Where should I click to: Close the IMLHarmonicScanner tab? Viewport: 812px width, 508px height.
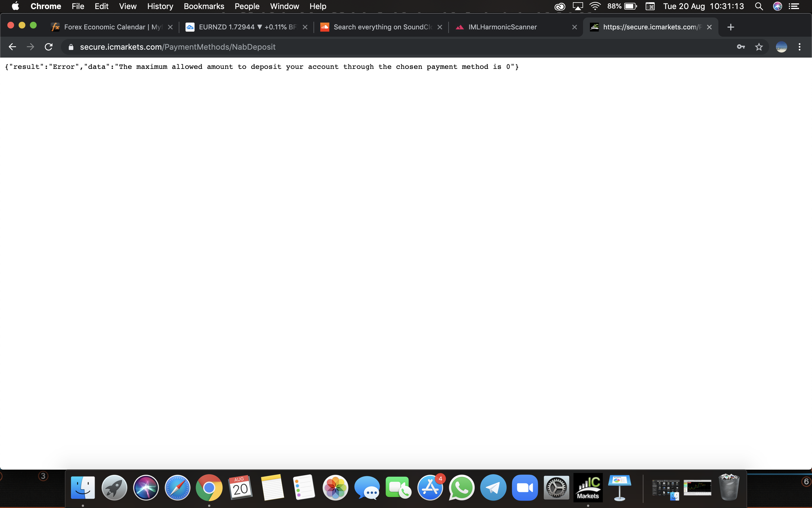tap(574, 27)
